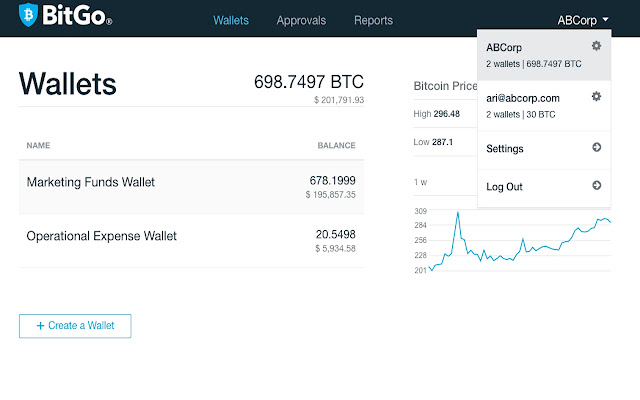
Task: Click the Low 287.1 price entry
Action: 433,142
